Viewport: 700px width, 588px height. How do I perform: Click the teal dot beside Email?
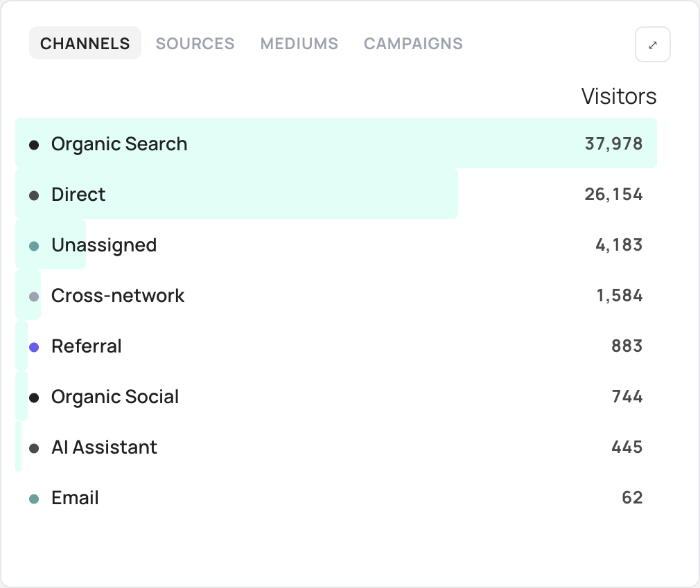[34, 499]
